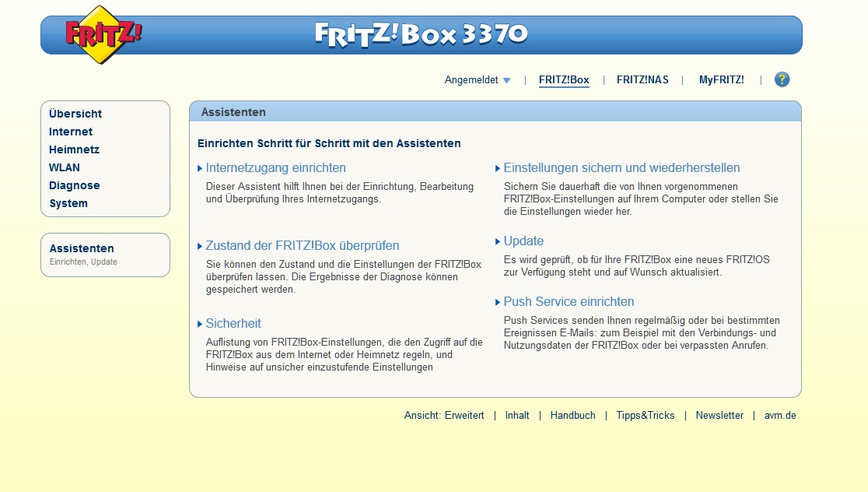This screenshot has height=492, width=868.
Task: Select Assistenten in the sidebar
Action: [82, 248]
